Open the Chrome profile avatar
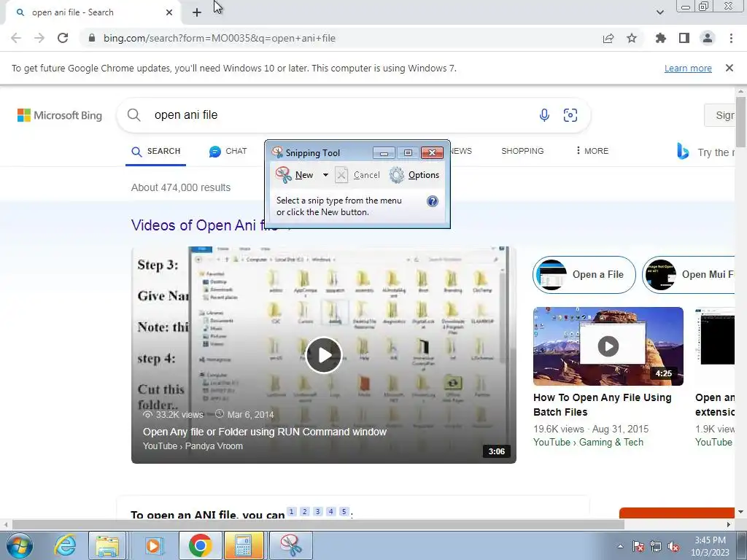 tap(708, 38)
